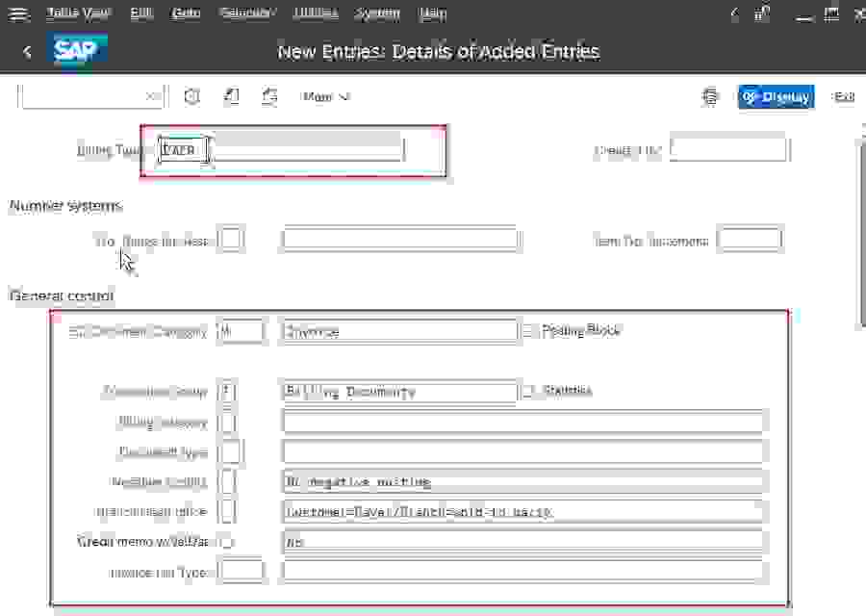Click the Display button

[776, 96]
